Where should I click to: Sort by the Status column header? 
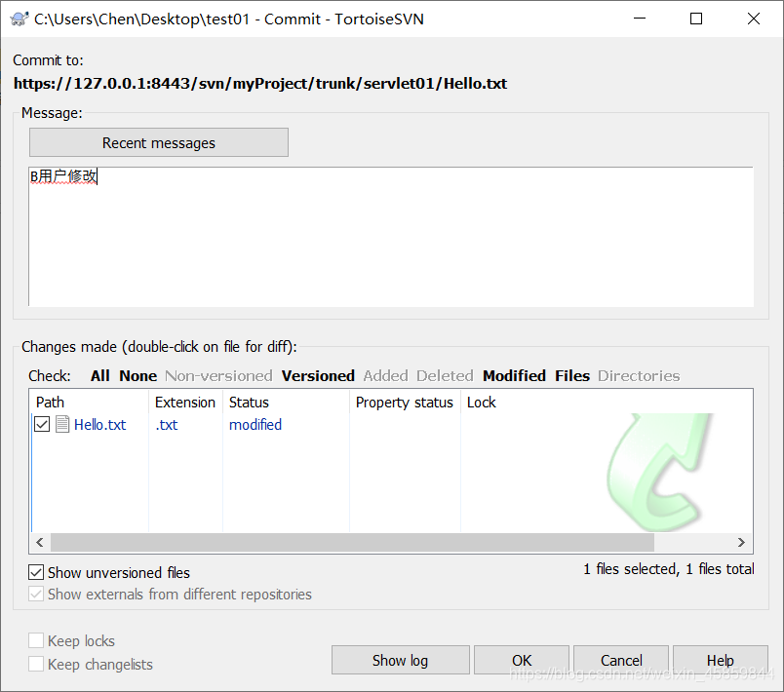tap(286, 403)
